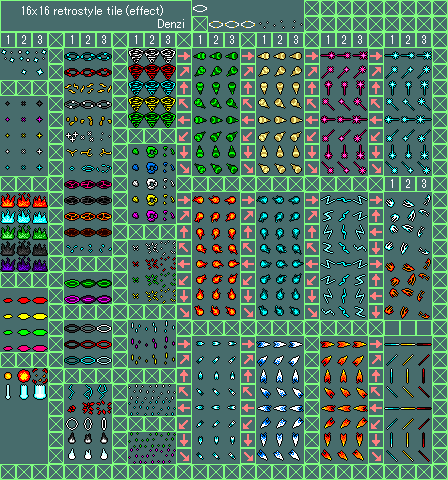Click the round white ring sprite

click(72, 424)
